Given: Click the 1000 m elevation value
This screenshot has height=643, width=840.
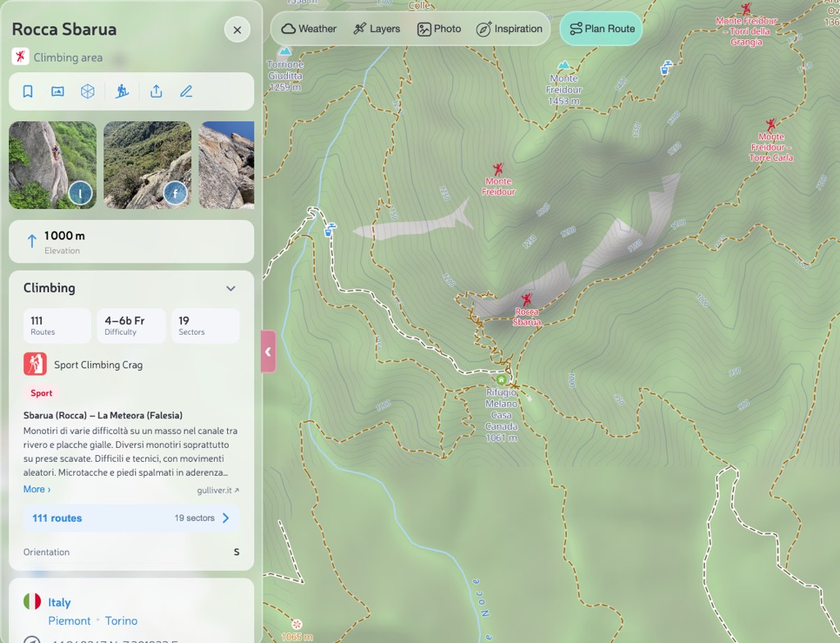Looking at the screenshot, I should pyautogui.click(x=64, y=235).
